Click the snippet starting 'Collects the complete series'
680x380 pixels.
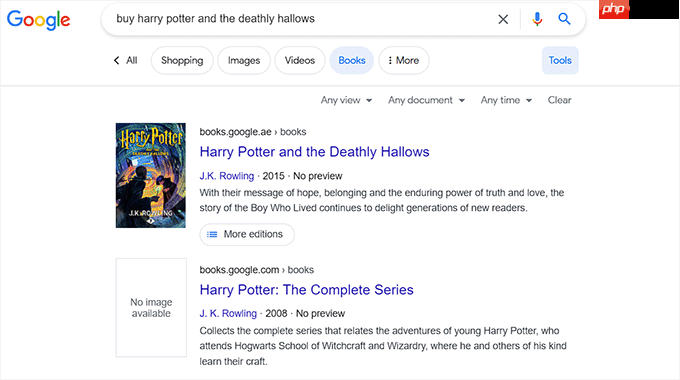click(x=383, y=346)
